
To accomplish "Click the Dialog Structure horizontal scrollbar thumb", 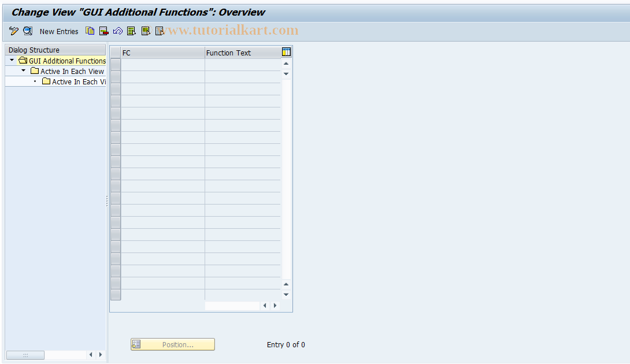I will [x=25, y=355].
